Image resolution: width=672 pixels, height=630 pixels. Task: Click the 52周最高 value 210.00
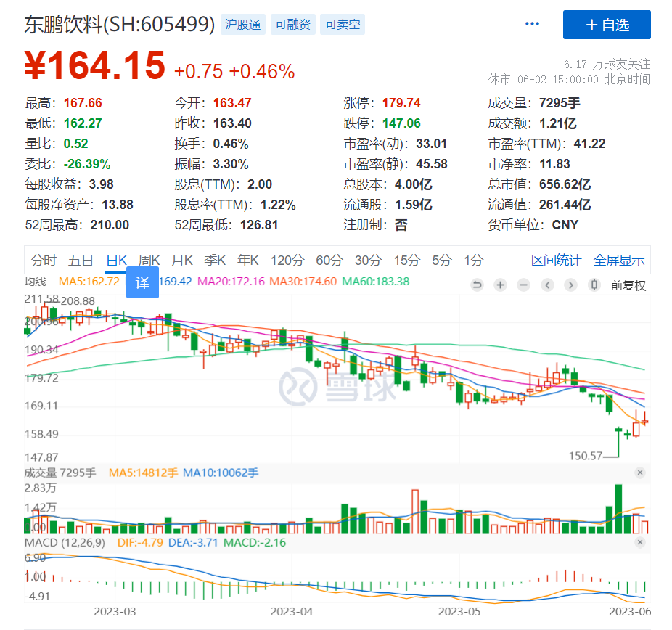[110, 225]
